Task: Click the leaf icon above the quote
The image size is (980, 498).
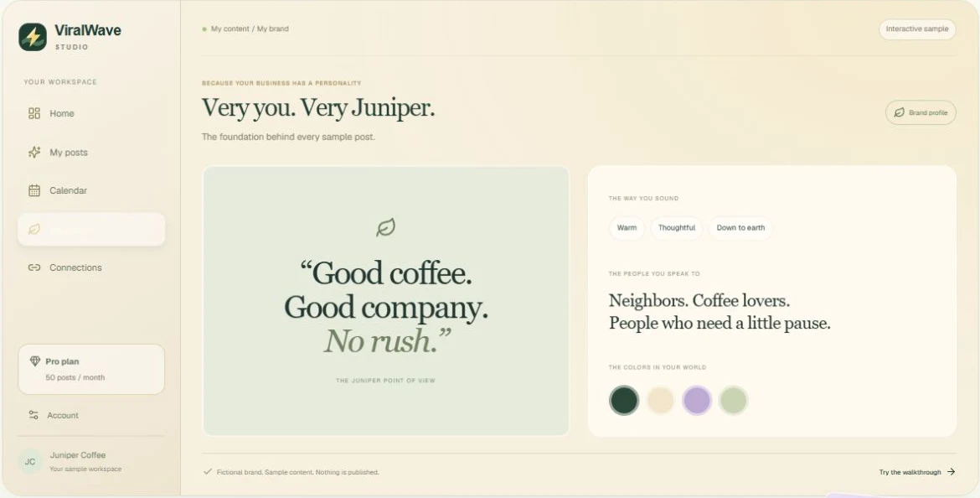Action: pos(385,227)
